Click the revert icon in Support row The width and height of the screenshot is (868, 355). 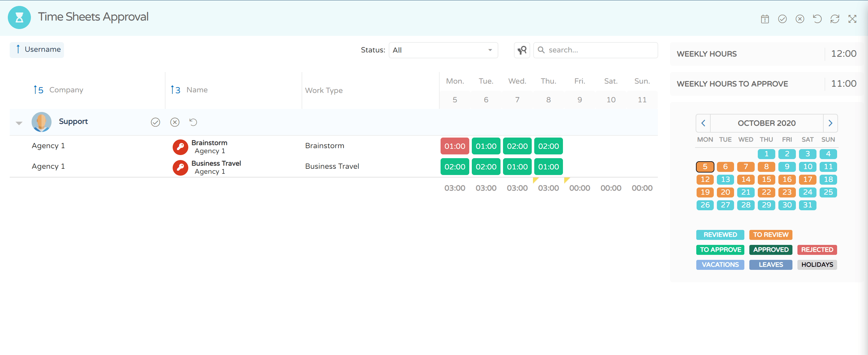click(193, 122)
